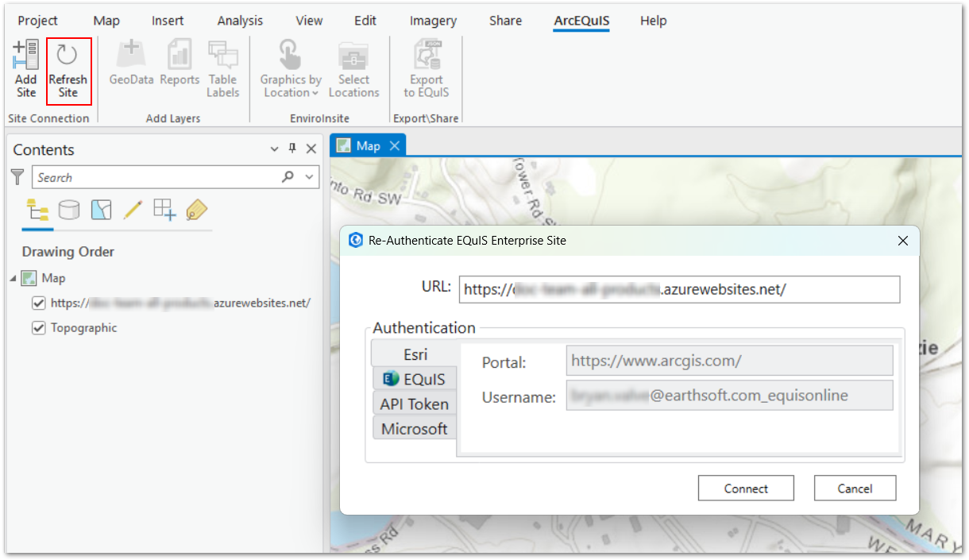Image resolution: width=969 pixels, height=560 pixels.
Task: Switch to the Imagery ribbon tab
Action: (433, 21)
